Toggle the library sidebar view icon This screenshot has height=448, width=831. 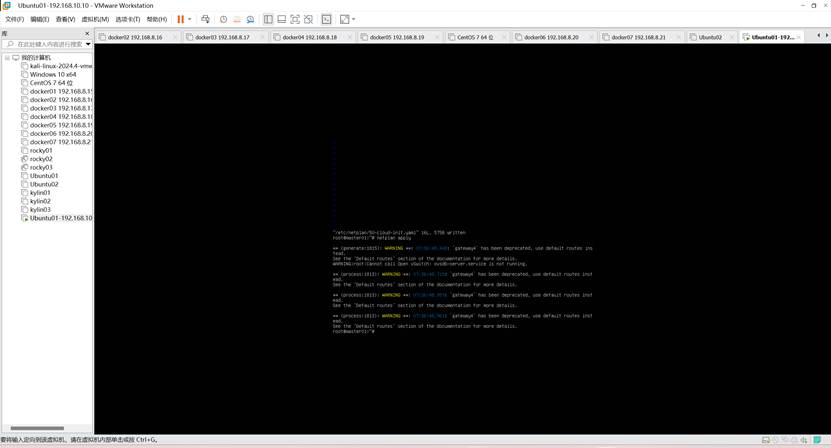pos(268,19)
